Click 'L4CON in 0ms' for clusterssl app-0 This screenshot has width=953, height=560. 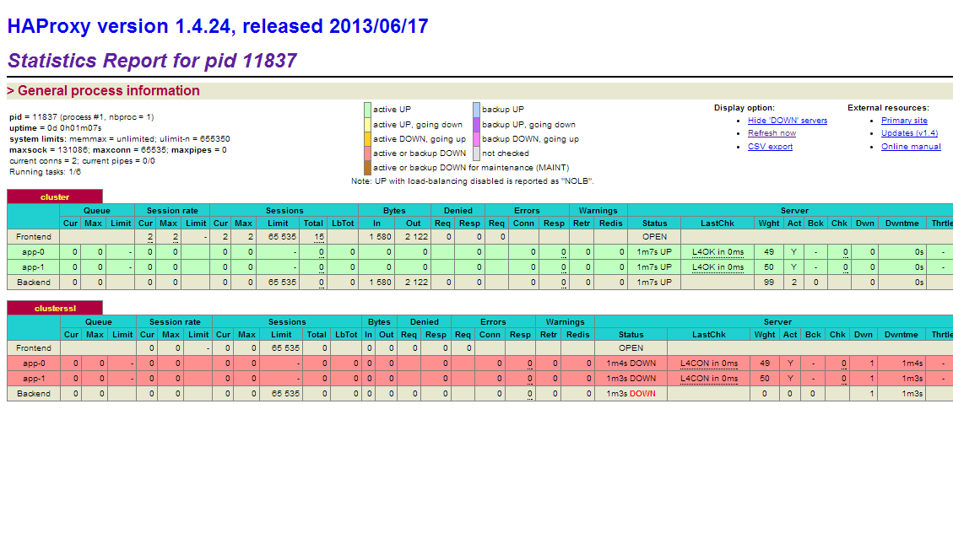pos(709,363)
